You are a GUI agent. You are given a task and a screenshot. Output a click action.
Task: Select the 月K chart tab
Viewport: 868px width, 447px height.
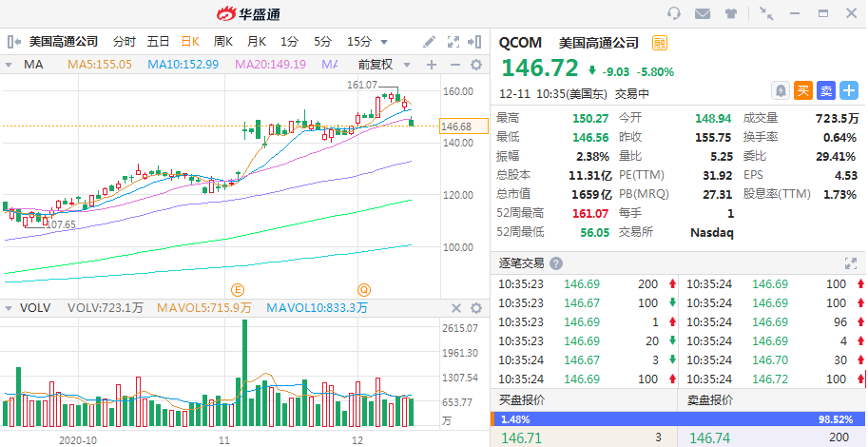point(257,42)
